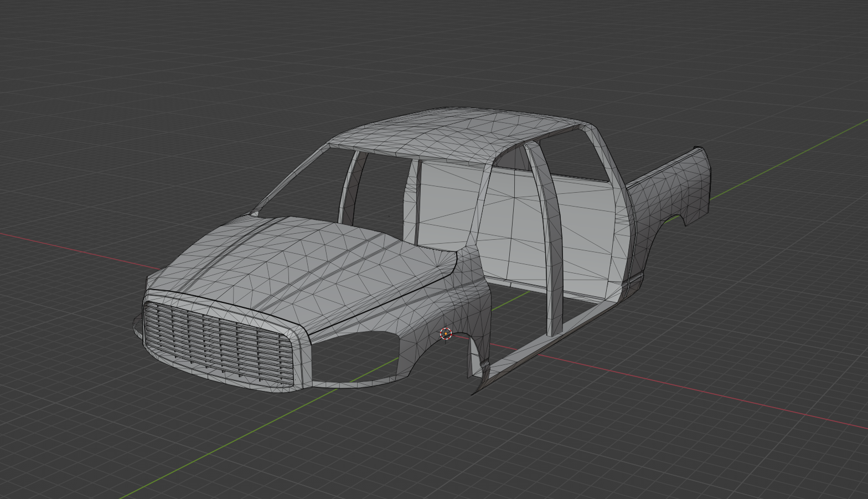Click the 3D cursor on the front fender
Screen dimensions: 868x499
coord(446,333)
